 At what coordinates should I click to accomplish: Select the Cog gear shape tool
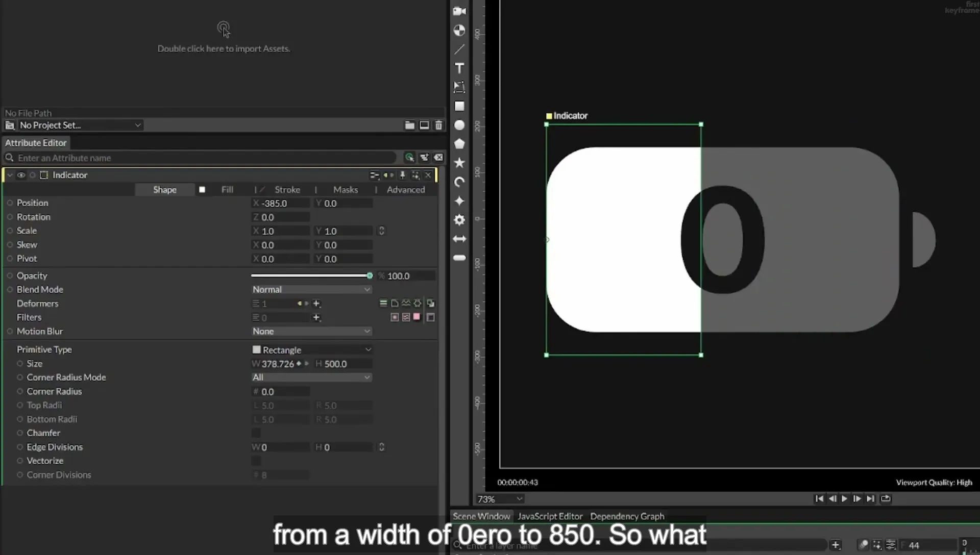click(459, 220)
